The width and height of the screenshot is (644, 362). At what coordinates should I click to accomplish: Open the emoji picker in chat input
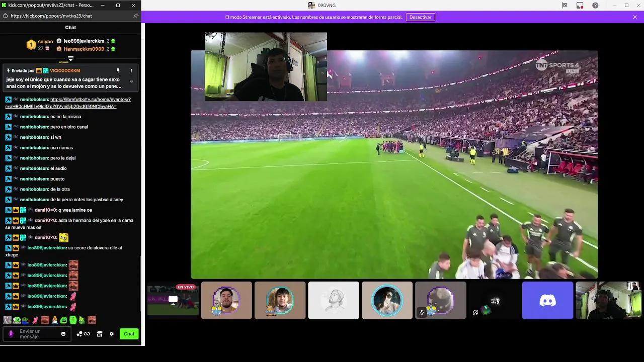point(63,334)
